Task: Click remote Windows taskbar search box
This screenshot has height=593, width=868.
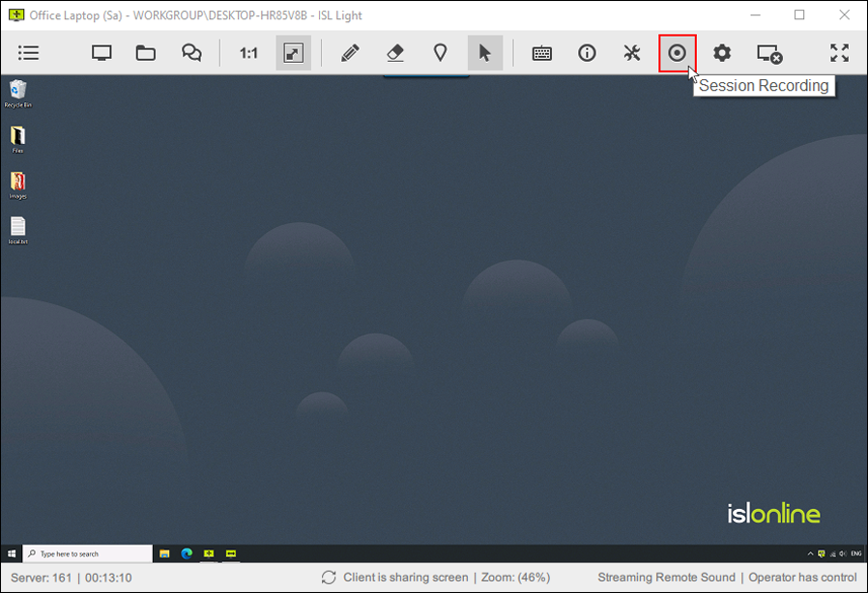Action: tap(89, 553)
